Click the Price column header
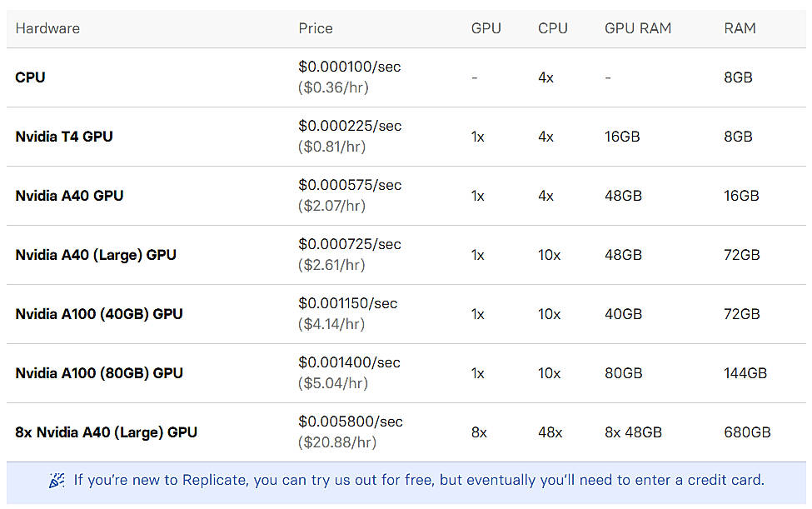Viewport: 812px width, 509px height. pos(315,28)
